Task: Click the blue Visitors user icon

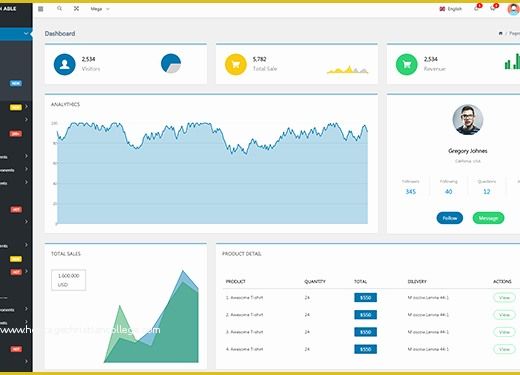Action: (65, 64)
